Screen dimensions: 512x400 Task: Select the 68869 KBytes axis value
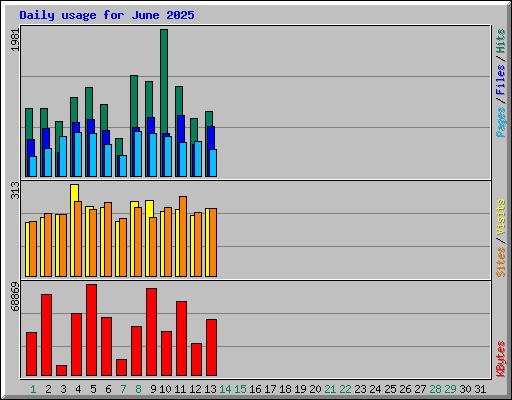click(15, 297)
